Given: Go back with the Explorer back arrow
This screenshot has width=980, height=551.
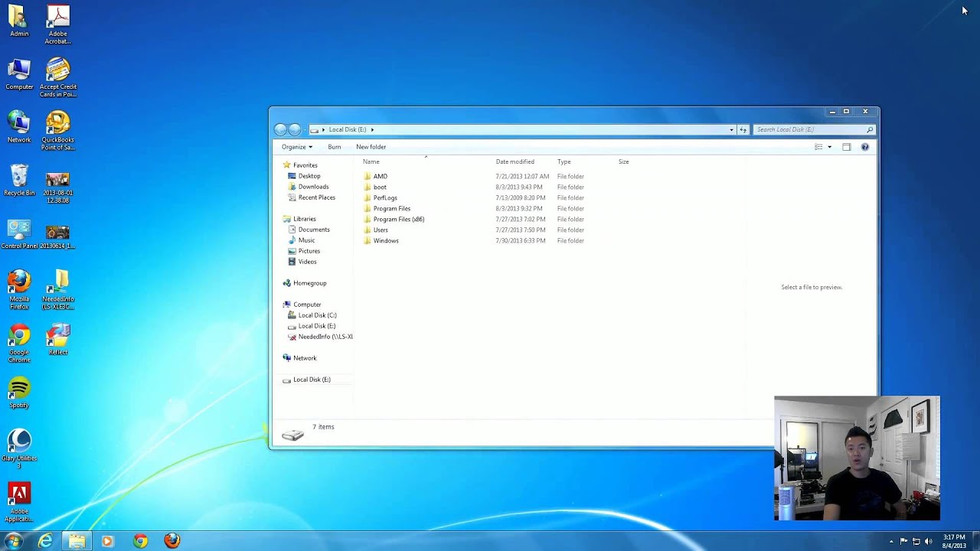Looking at the screenshot, I should coord(280,130).
